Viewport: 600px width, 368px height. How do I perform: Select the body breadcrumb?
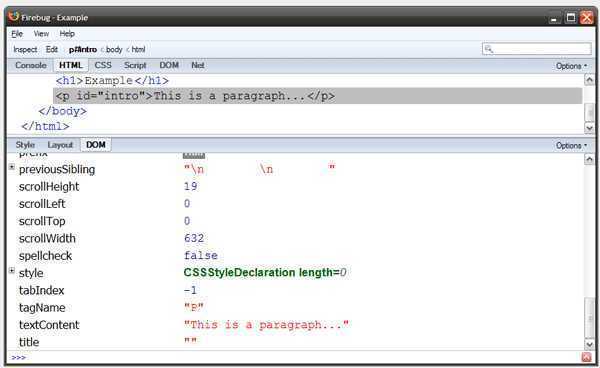coord(114,49)
